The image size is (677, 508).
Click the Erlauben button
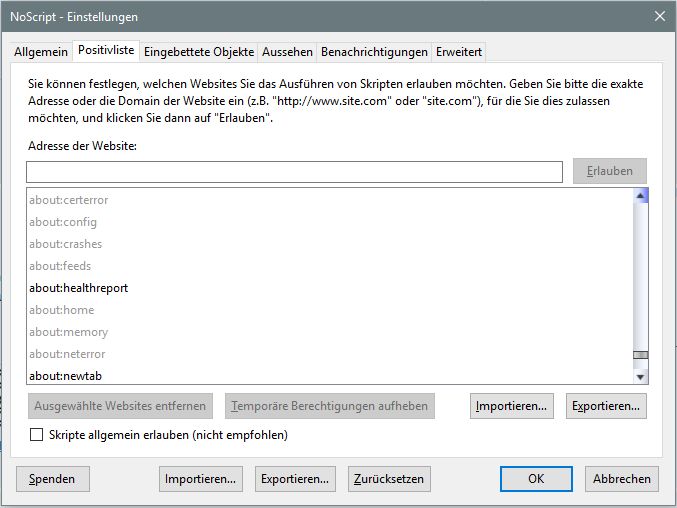610,171
